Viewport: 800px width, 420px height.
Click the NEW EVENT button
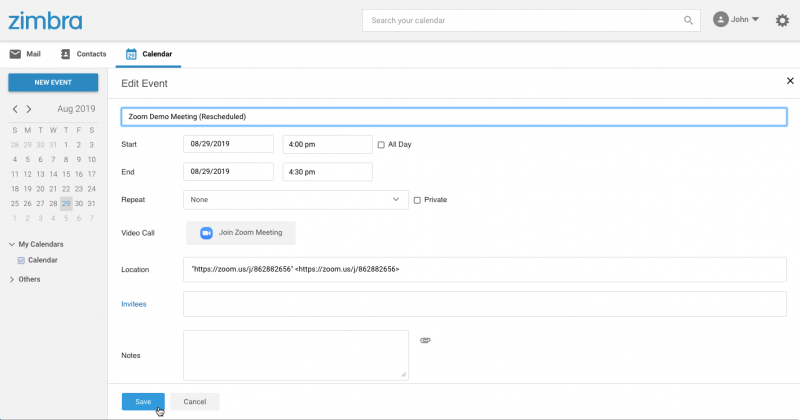53,82
